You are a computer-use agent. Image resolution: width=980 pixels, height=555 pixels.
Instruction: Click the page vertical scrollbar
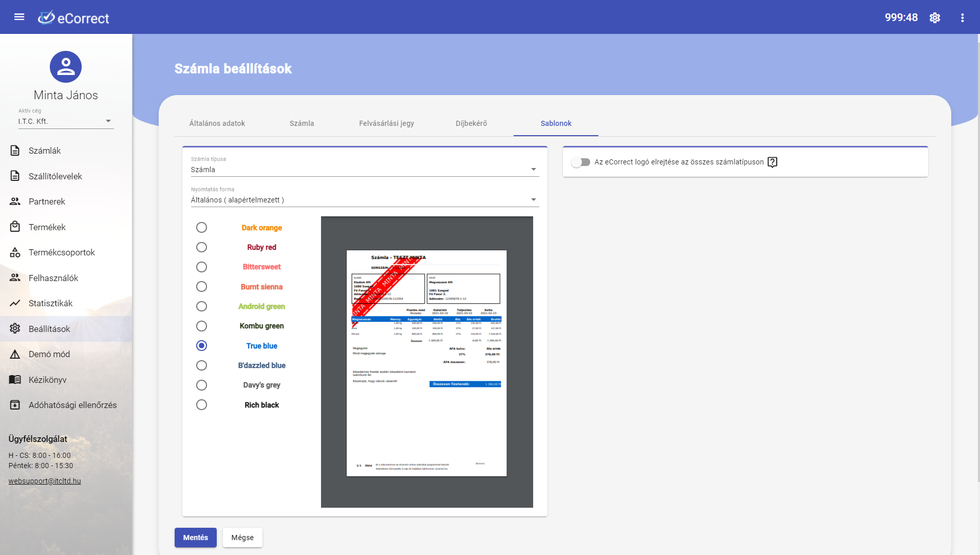coord(978,262)
